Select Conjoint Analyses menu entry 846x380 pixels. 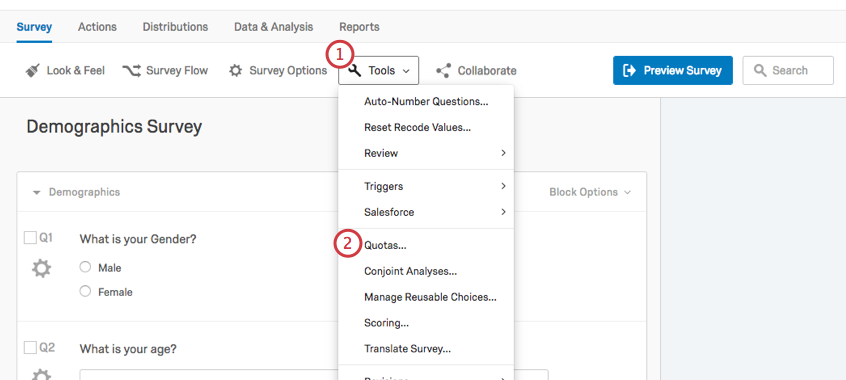[426, 271]
